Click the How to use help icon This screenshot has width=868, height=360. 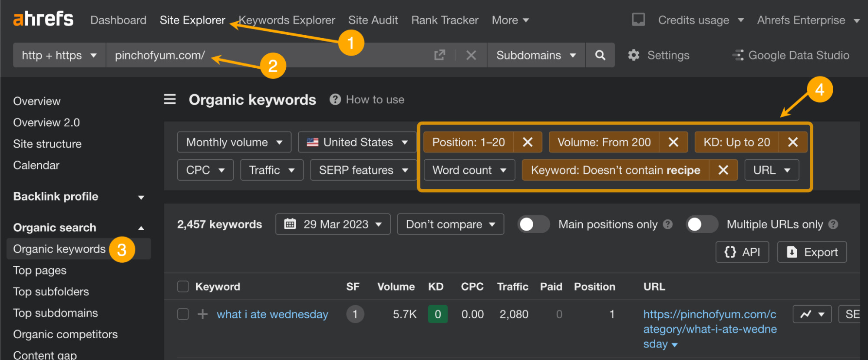pyautogui.click(x=335, y=99)
